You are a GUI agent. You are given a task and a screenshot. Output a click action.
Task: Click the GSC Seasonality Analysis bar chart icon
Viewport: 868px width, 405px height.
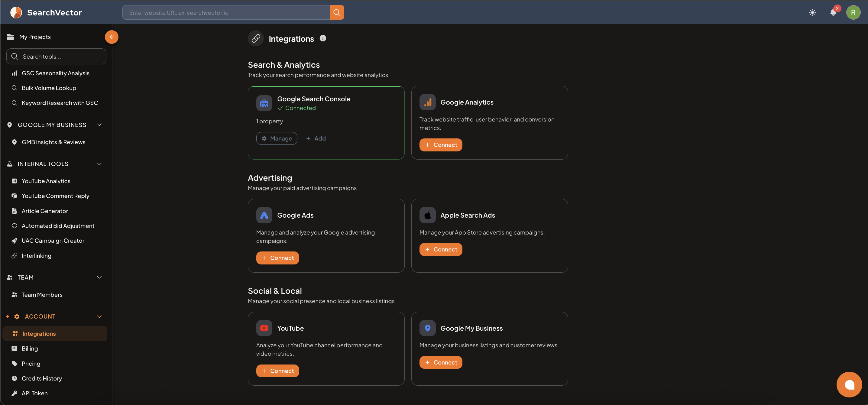(x=14, y=73)
